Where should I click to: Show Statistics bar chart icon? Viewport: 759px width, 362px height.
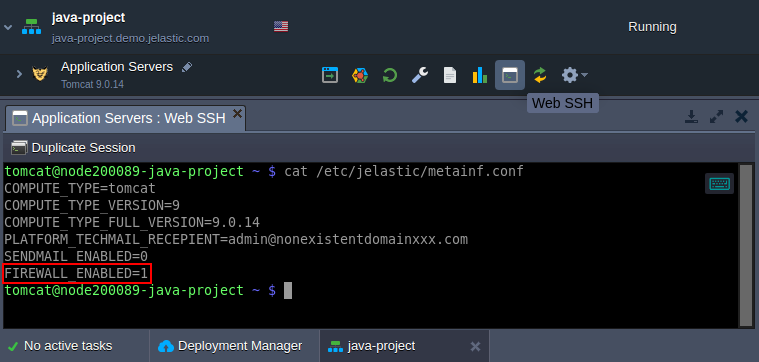pos(480,75)
